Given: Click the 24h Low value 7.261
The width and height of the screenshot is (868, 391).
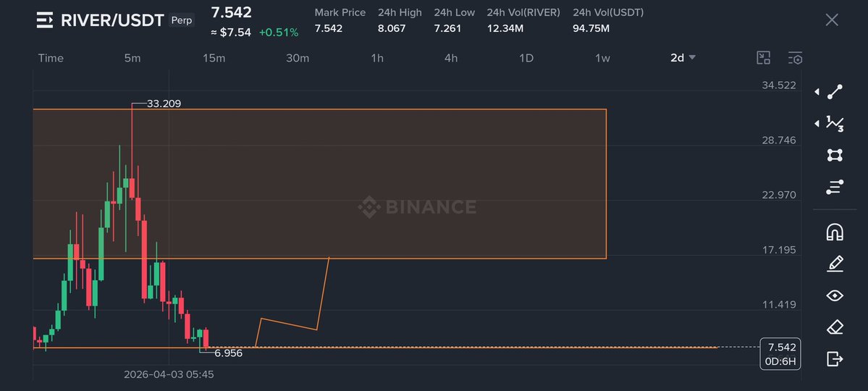Looking at the screenshot, I should point(447,28).
